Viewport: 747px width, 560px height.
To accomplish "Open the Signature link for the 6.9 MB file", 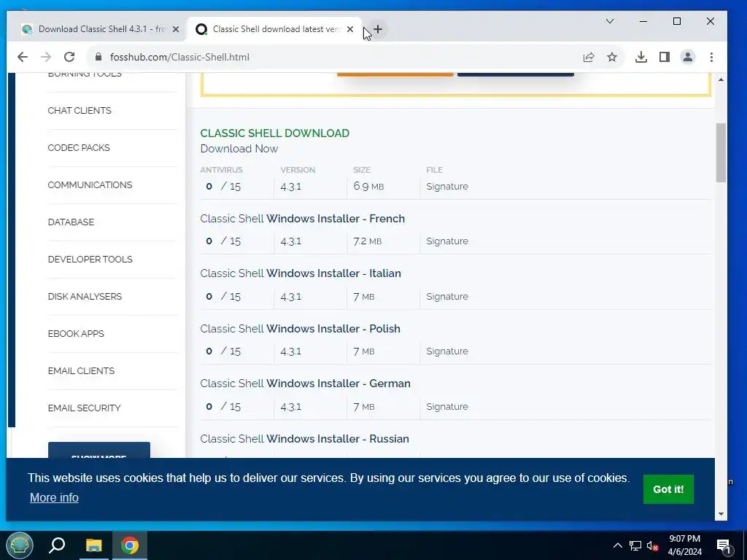I will coord(447,186).
